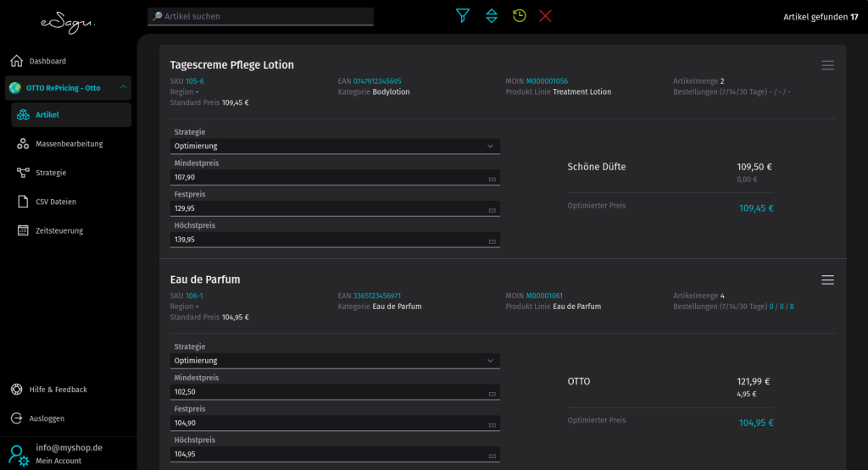Click keypad icon in Höchstpreis field 139,95

point(492,241)
